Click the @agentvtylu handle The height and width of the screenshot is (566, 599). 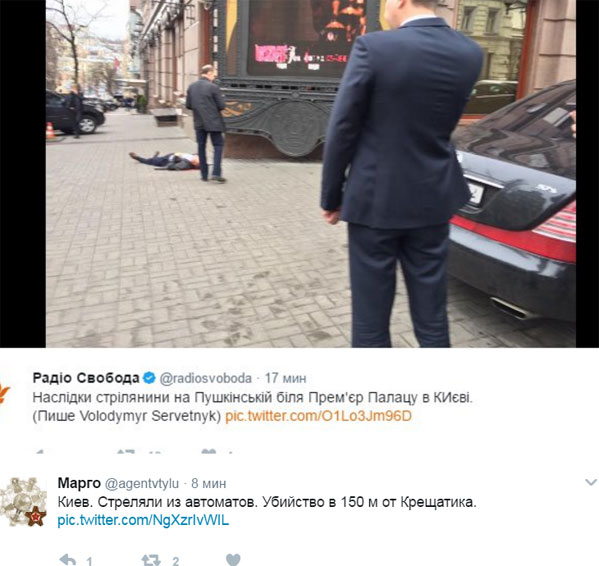[142, 484]
